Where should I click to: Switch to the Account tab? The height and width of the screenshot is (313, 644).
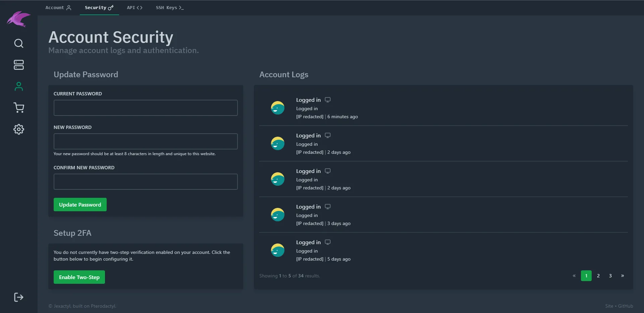(x=58, y=7)
